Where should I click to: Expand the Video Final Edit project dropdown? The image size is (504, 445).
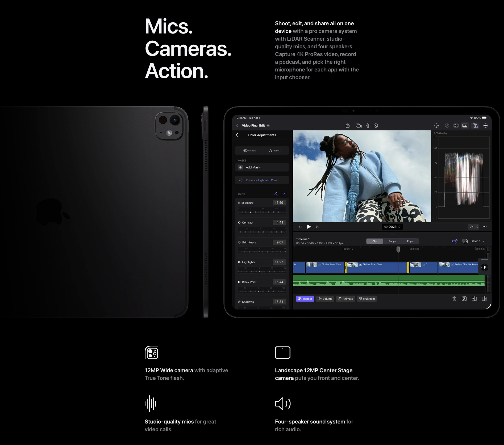pos(268,126)
